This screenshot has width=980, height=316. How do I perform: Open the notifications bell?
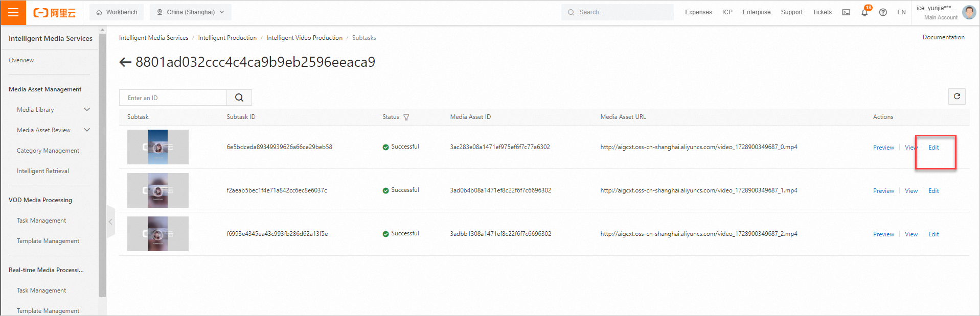click(x=864, y=12)
